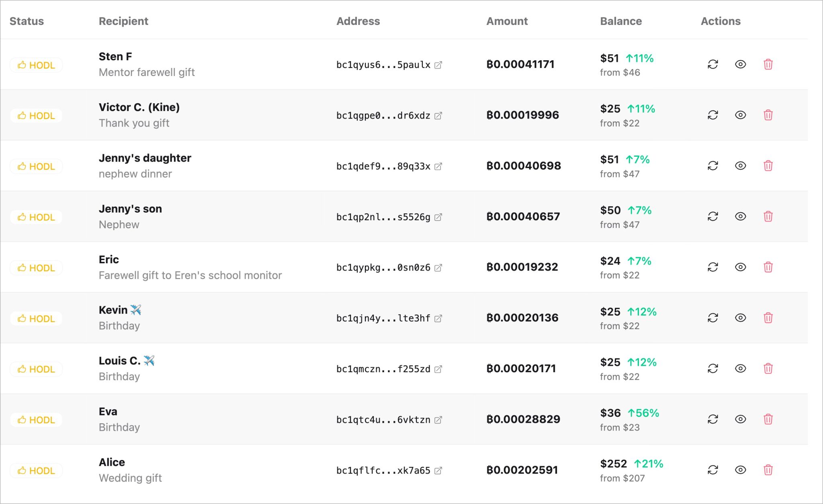
Task: Refresh the Sten F gift balance
Action: (712, 64)
